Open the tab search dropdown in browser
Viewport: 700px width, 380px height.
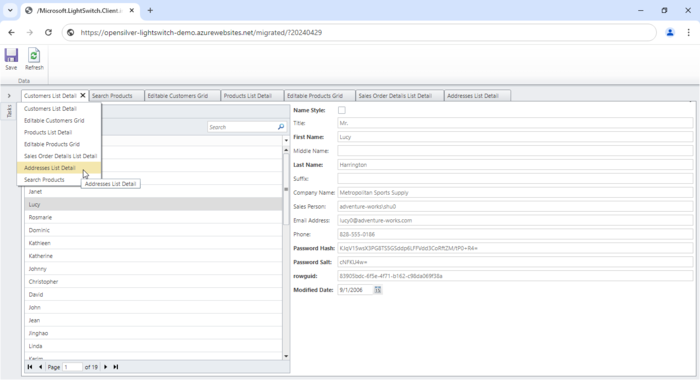click(10, 10)
